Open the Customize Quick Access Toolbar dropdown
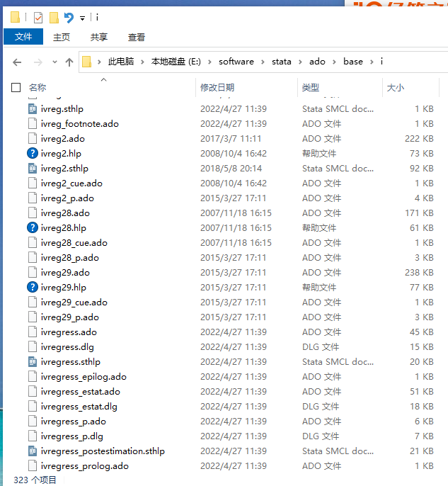Image resolution: width=448 pixels, height=486 pixels. 82,18
